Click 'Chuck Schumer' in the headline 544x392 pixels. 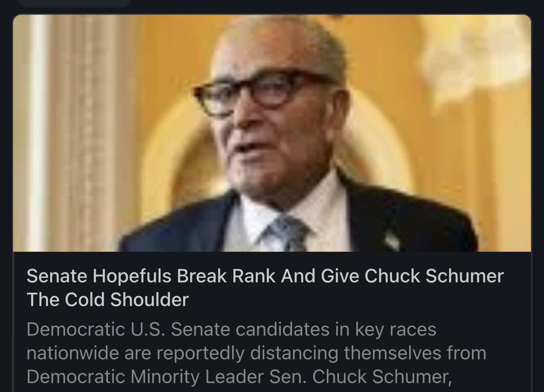(x=434, y=276)
